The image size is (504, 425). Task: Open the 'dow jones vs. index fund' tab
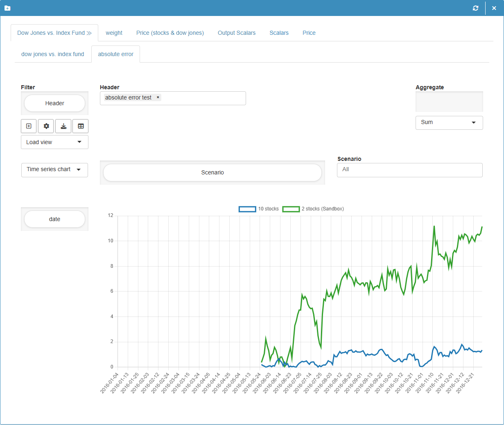point(52,54)
